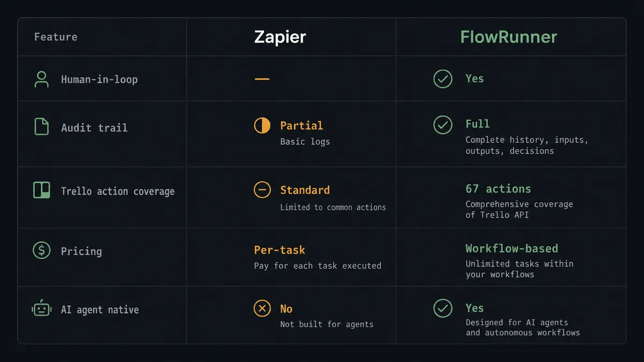Click the AI agent robot icon
The height and width of the screenshot is (362, 644).
(x=41, y=309)
